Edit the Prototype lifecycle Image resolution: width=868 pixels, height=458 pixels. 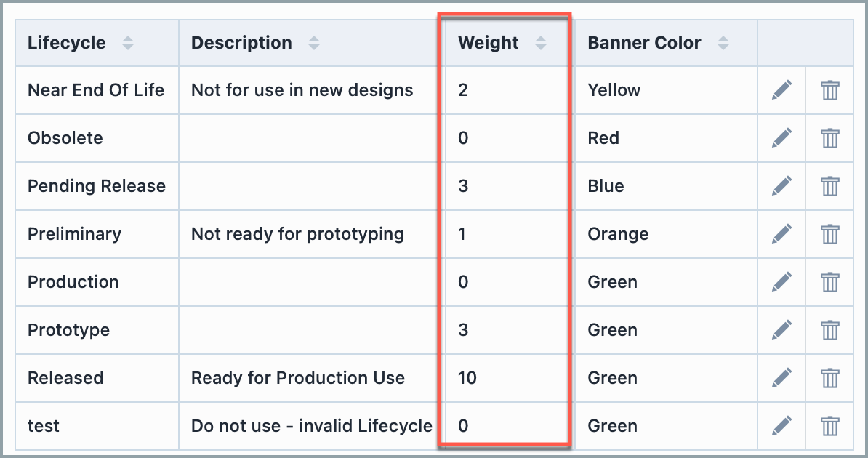tap(781, 330)
